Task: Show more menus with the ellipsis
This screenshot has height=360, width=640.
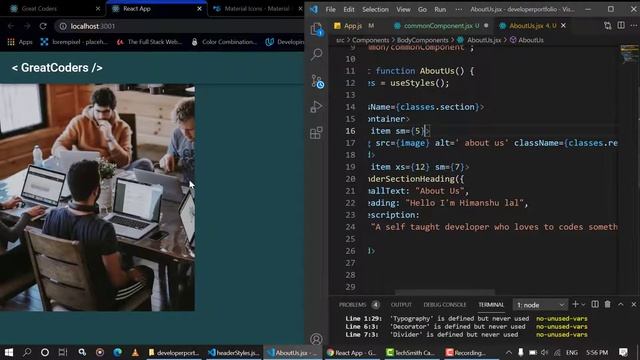Action: 459,9
